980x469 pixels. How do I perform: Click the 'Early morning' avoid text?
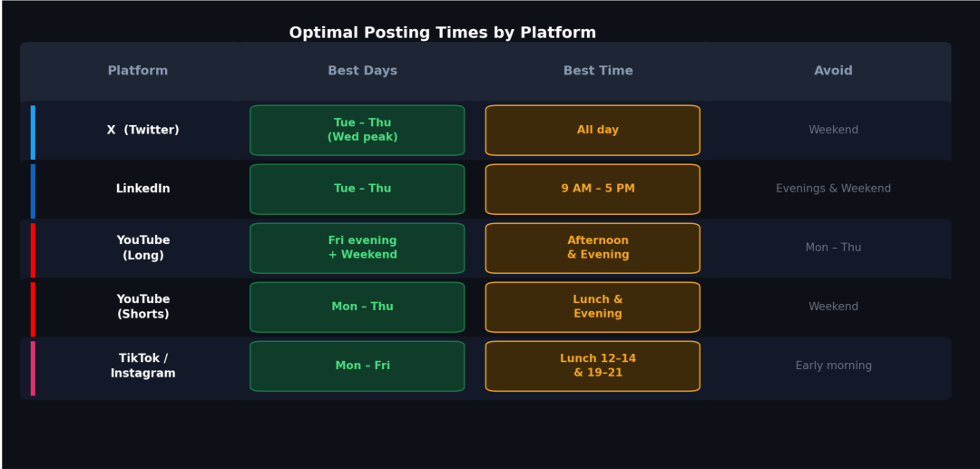click(833, 366)
